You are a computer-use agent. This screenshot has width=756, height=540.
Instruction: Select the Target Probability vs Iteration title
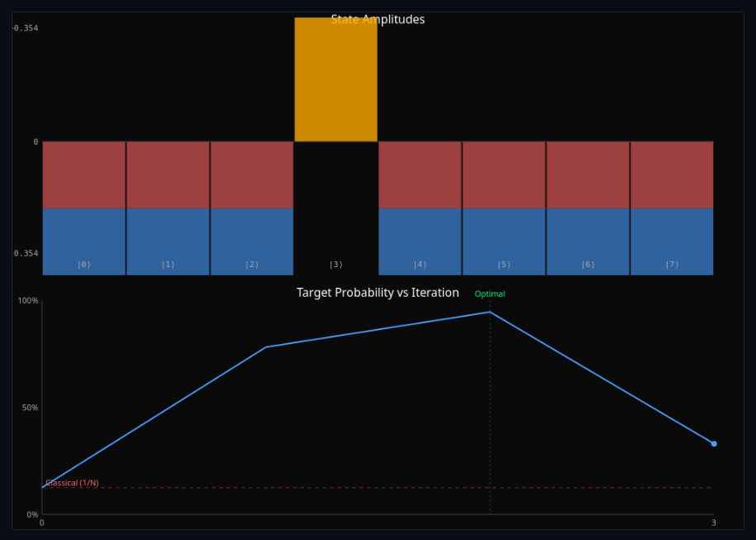point(378,293)
